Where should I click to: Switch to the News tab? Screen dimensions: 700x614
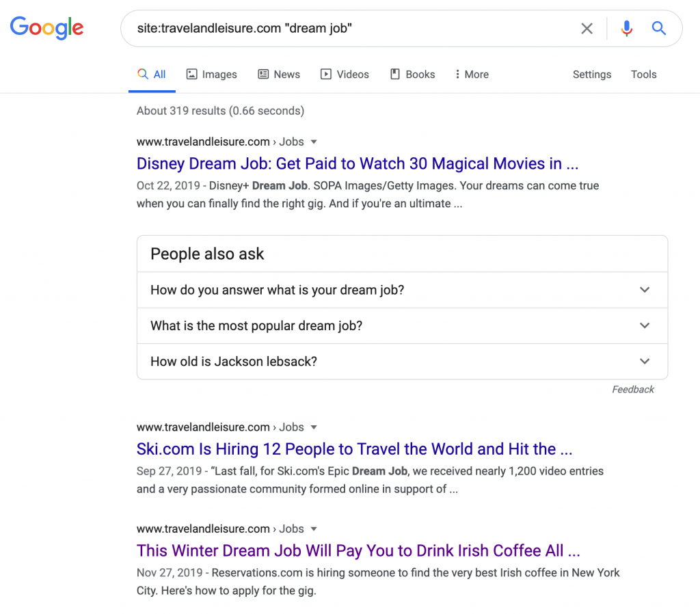pyautogui.click(x=279, y=75)
